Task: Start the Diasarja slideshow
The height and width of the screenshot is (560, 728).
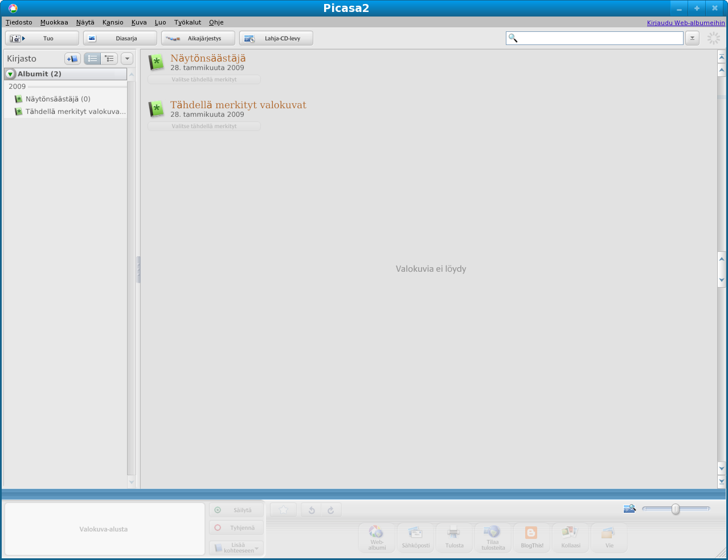Action: click(120, 38)
